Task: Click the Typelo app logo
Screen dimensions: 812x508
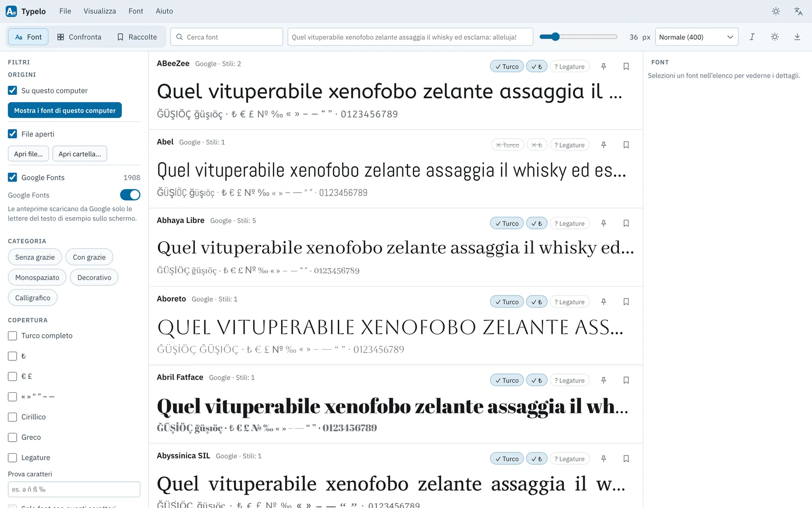Action: [11, 11]
